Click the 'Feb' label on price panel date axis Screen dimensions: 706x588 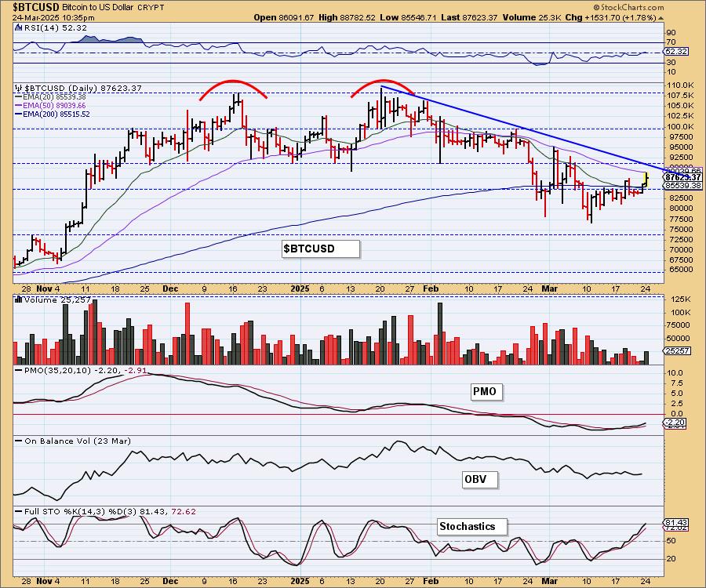point(431,289)
